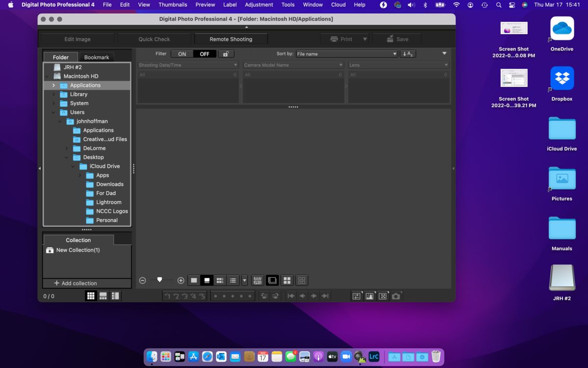Open the histogram palette icon

[369, 296]
